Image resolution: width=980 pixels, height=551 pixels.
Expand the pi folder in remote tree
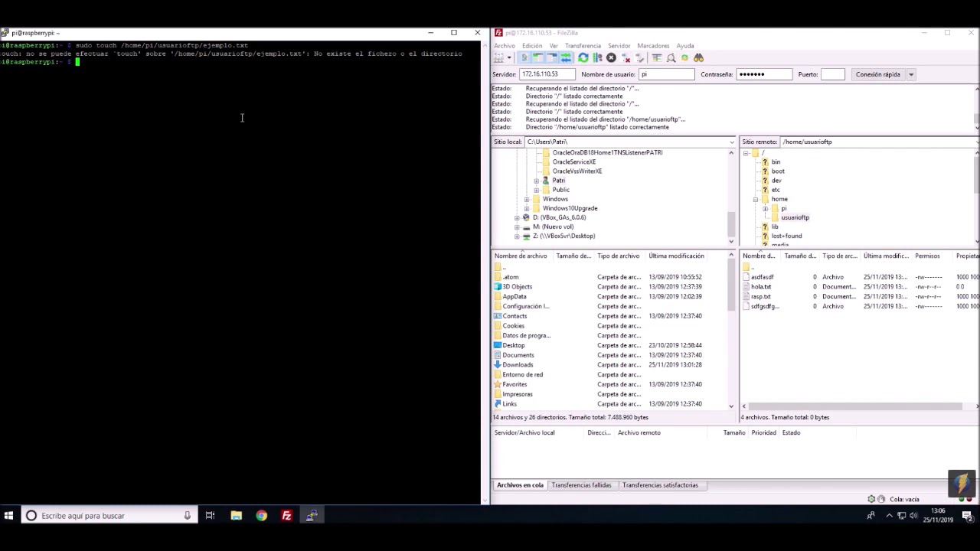coord(765,208)
